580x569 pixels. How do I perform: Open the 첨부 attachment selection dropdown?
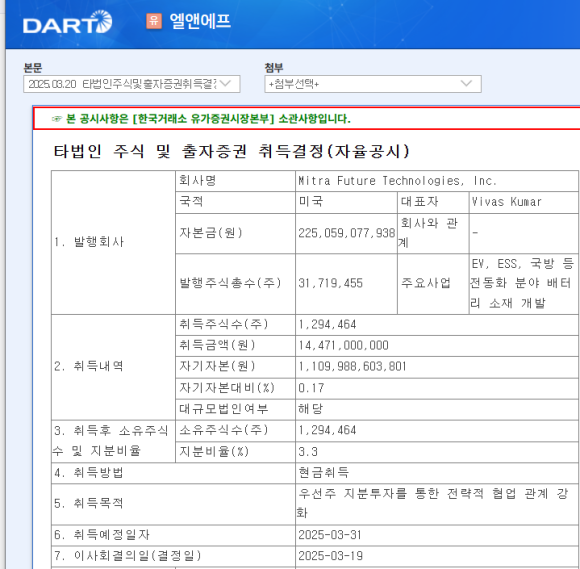(373, 84)
